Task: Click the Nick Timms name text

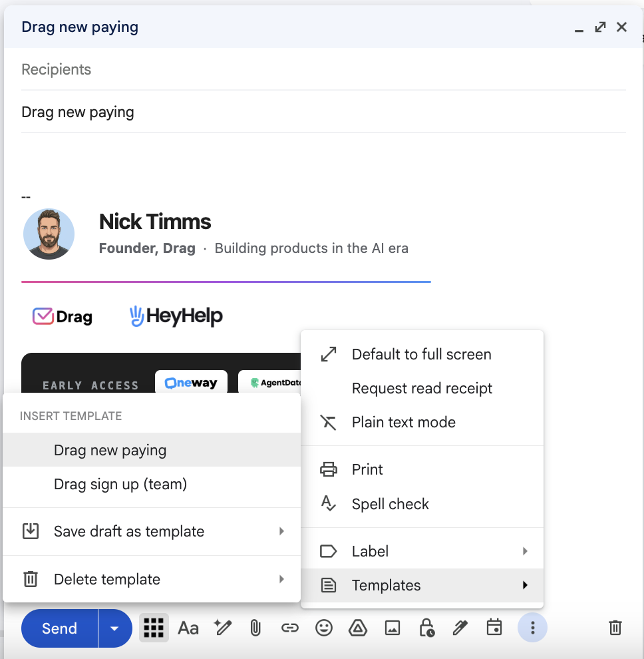Action: click(155, 222)
